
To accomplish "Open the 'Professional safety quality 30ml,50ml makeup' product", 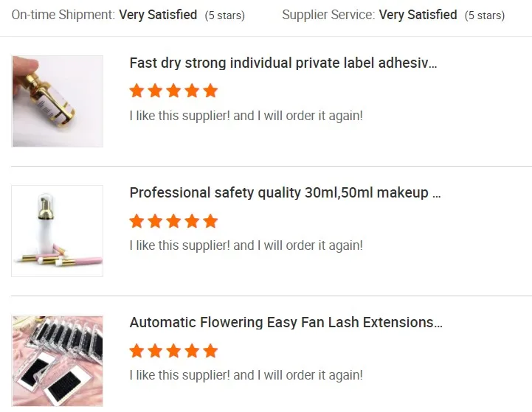I will (x=285, y=193).
